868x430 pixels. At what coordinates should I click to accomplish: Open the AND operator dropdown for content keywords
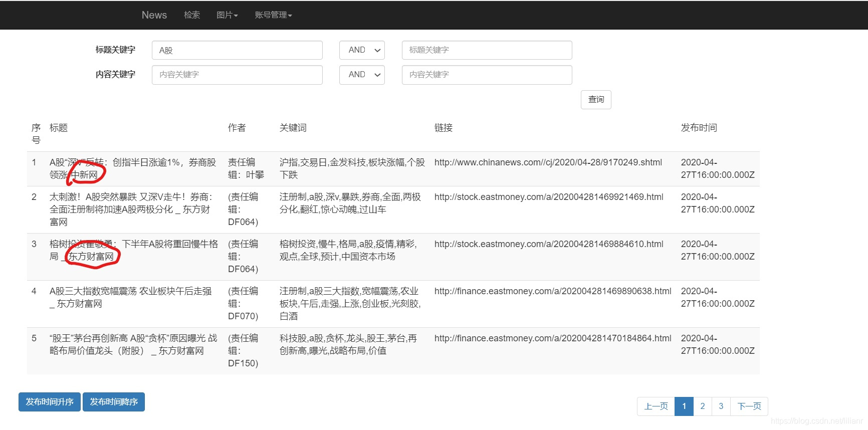pyautogui.click(x=362, y=75)
